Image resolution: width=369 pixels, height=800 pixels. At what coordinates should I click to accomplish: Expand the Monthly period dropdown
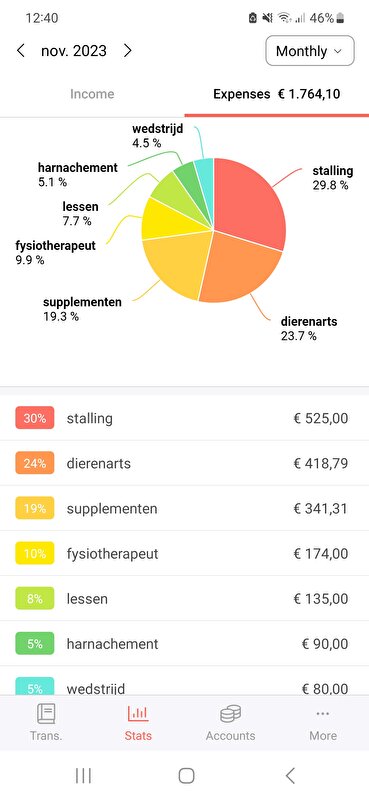(310, 51)
